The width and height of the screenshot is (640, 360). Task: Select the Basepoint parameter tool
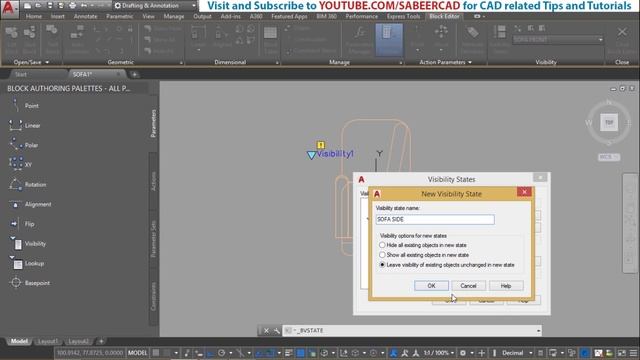tap(29, 283)
